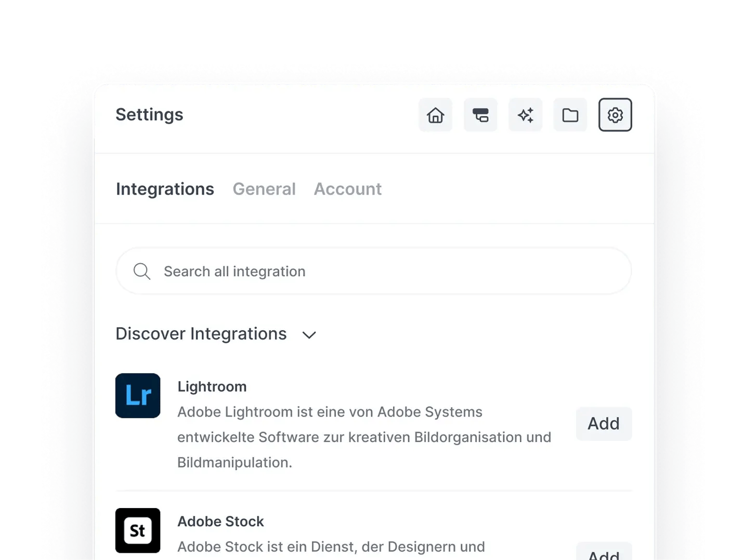Viewport: 745px width, 560px height.
Task: Click the Adobe Stock description text
Action: click(x=331, y=547)
